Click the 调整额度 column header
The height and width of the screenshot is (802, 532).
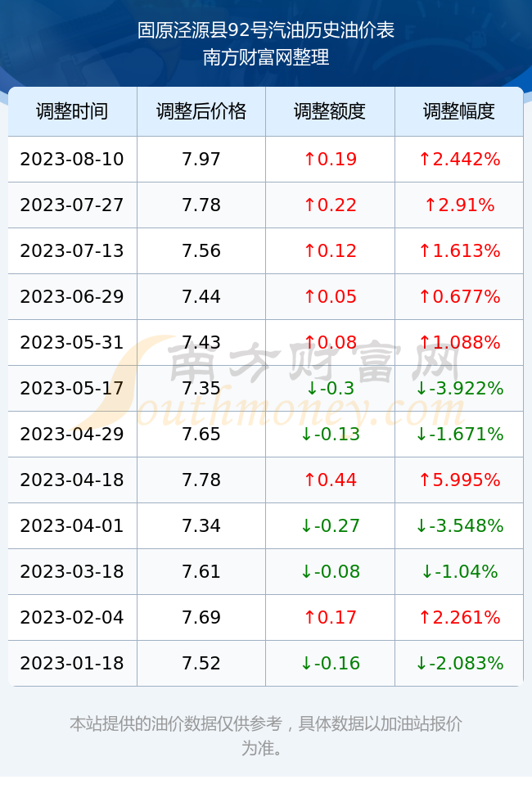click(330, 111)
